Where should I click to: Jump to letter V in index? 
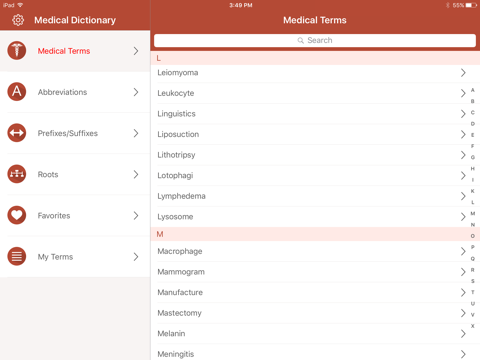(x=472, y=315)
